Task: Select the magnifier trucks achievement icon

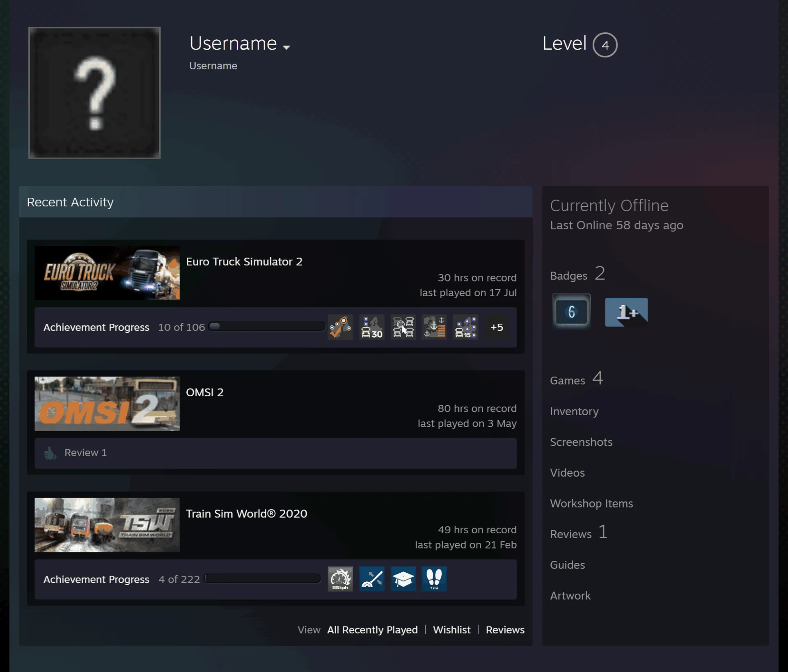Action: coord(403,327)
